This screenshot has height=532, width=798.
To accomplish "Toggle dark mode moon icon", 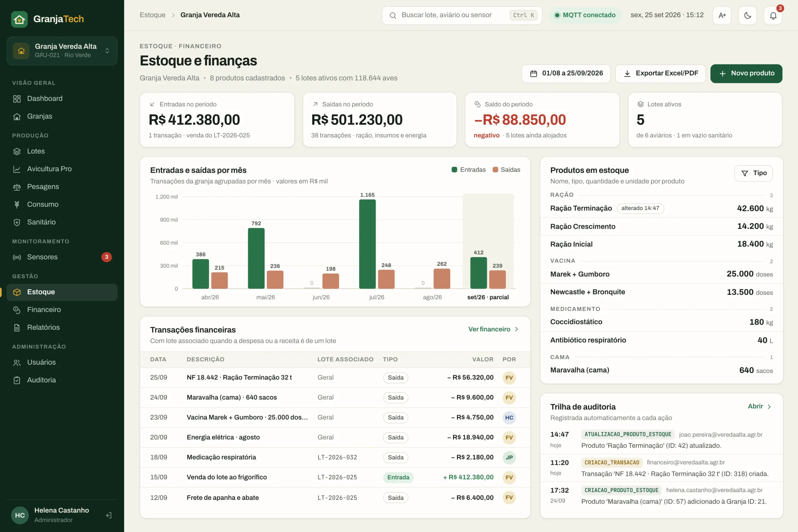I will coord(748,15).
